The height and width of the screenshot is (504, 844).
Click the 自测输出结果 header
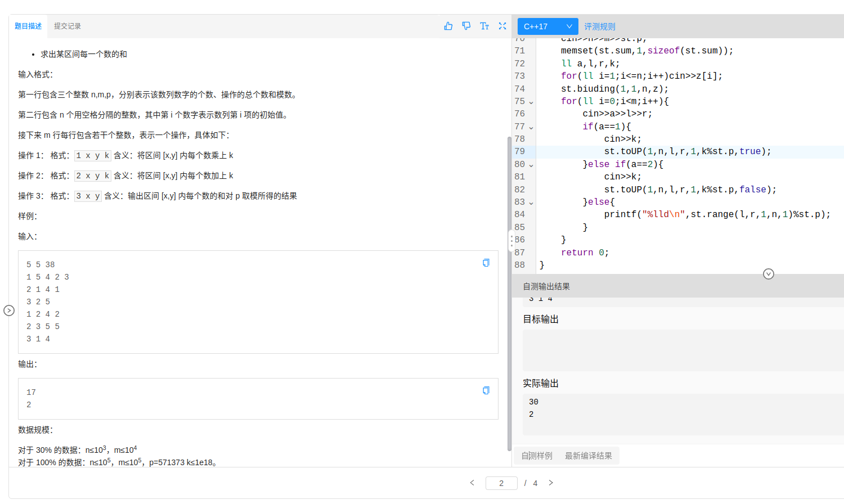point(546,286)
